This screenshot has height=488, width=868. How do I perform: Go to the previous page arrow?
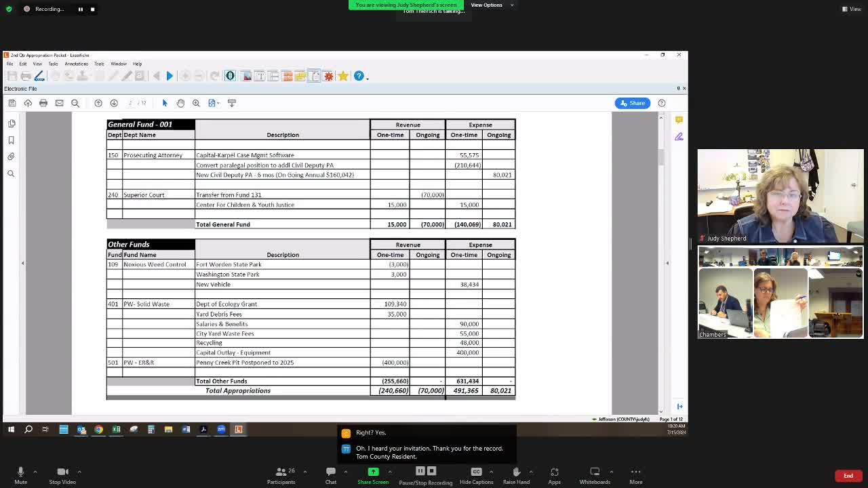pyautogui.click(x=98, y=103)
